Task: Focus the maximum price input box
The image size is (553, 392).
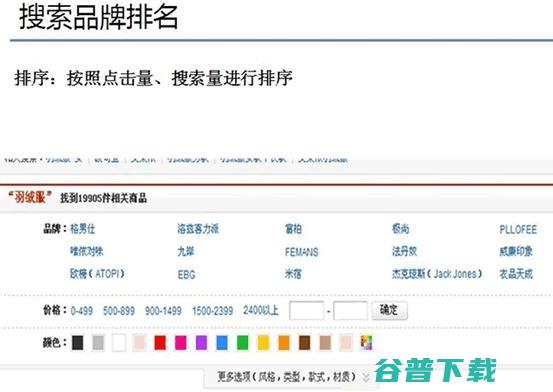Action: pyautogui.click(x=351, y=310)
